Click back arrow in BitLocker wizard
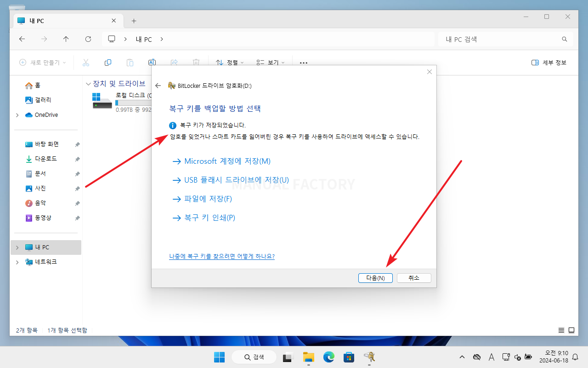Image resolution: width=588 pixels, height=368 pixels. [158, 86]
